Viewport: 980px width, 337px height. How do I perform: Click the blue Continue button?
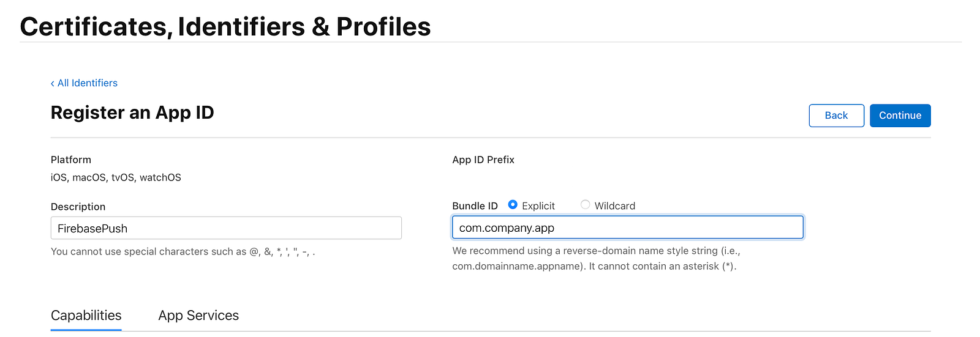click(900, 116)
